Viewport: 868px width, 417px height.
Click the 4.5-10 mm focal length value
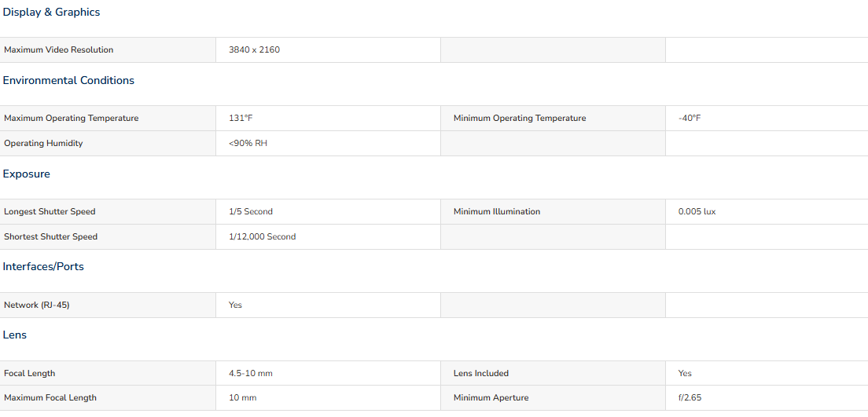pos(250,373)
